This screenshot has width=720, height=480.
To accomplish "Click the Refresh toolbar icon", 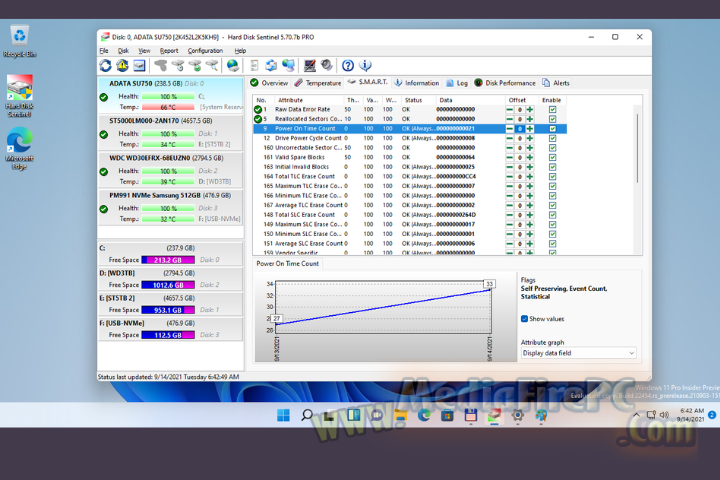I will 106,66.
